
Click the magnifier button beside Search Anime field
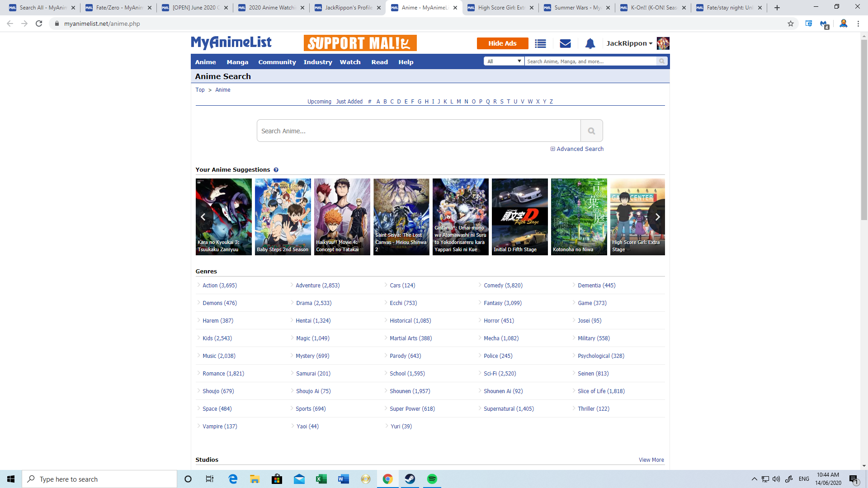(591, 131)
